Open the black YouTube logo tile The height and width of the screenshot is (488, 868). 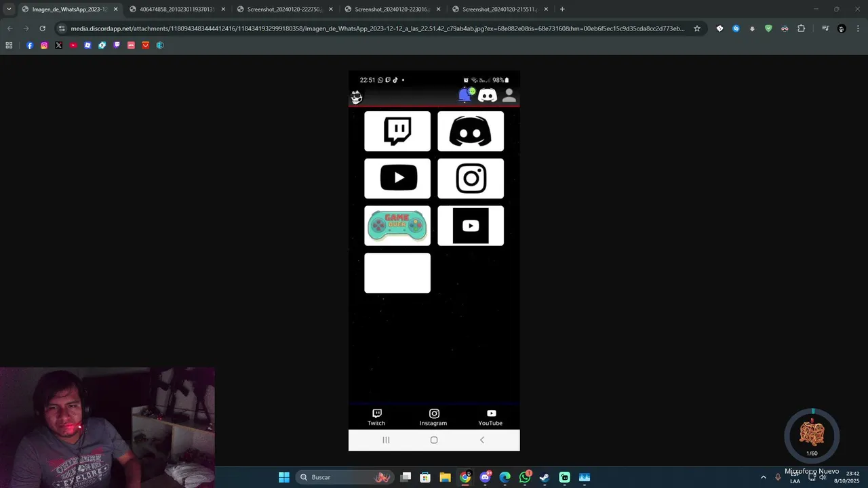pos(471,226)
